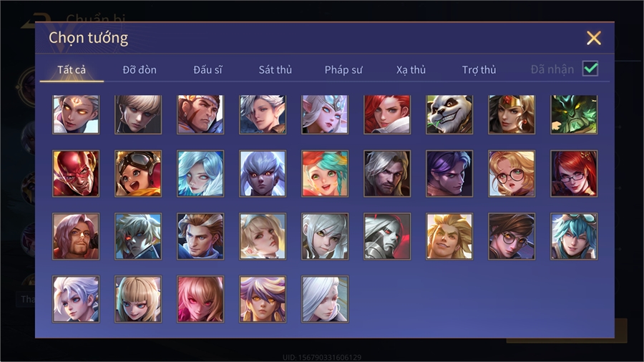The height and width of the screenshot is (362, 644).
Task: Close the Chọn tướng dialog
Action: click(x=593, y=38)
